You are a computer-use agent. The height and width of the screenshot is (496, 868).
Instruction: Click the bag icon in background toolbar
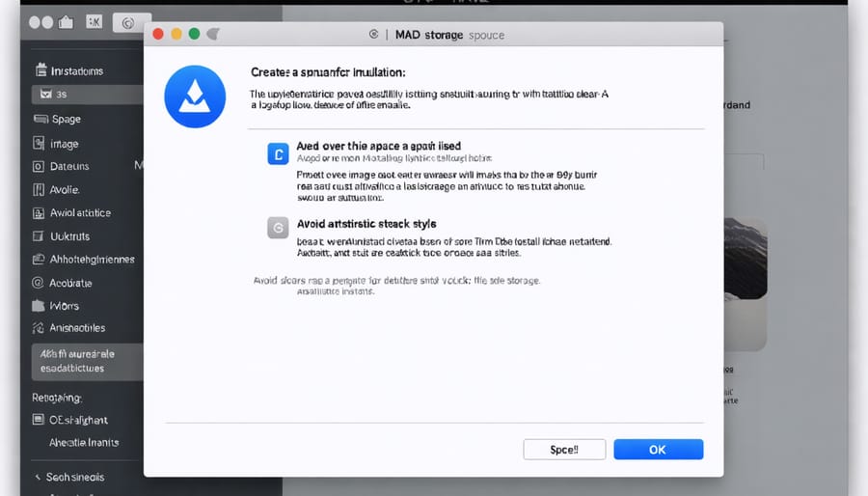pos(66,22)
